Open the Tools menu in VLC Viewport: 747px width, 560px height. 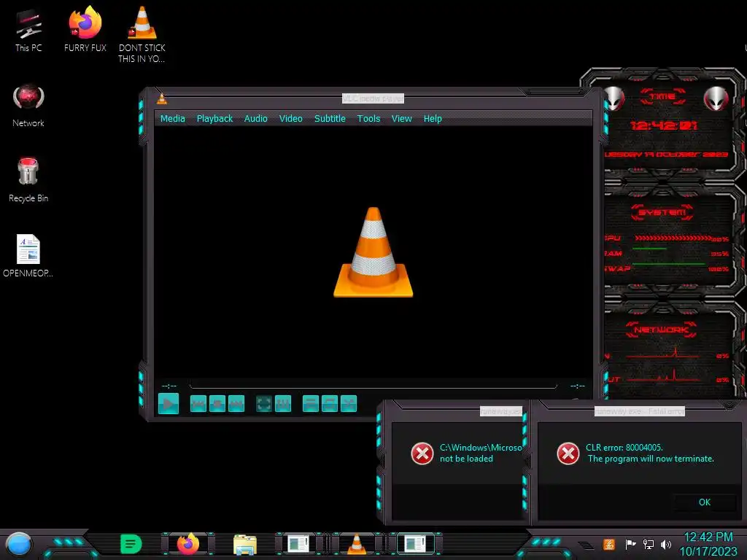(368, 119)
